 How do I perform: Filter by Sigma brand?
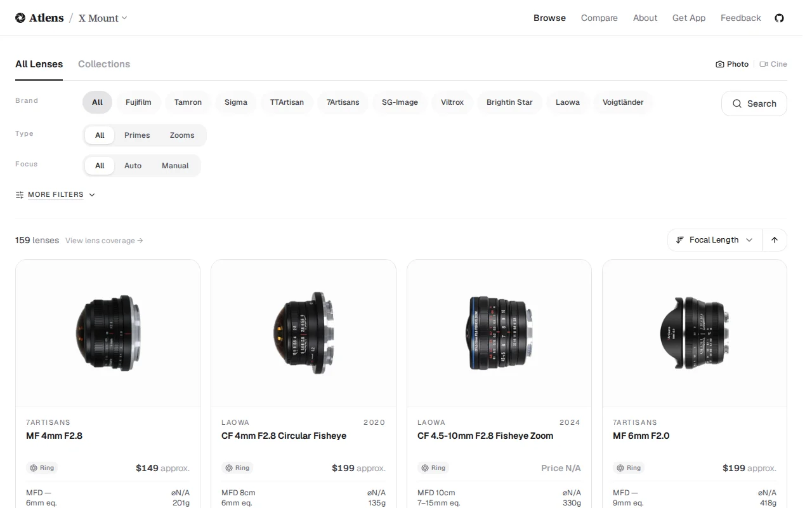tap(236, 102)
